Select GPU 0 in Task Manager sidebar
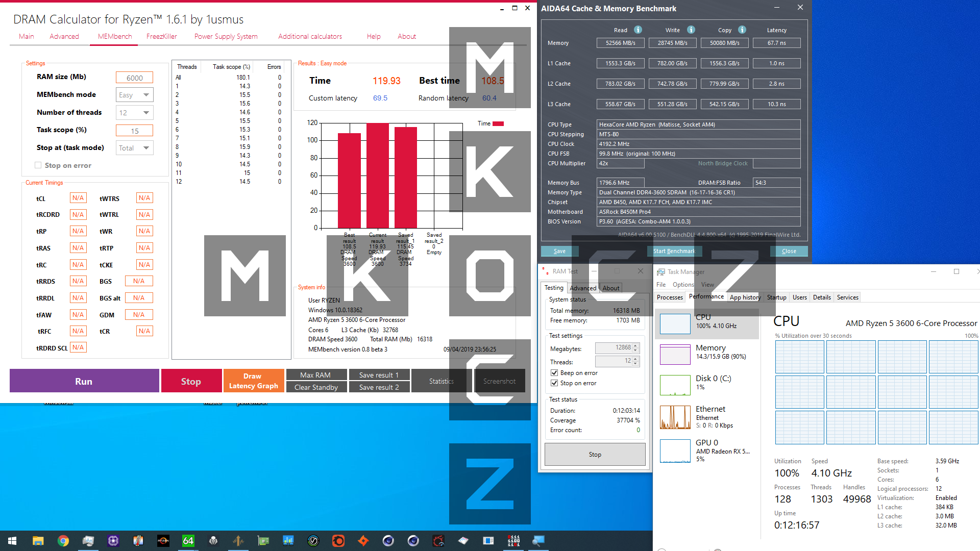This screenshot has height=551, width=980. (x=707, y=450)
